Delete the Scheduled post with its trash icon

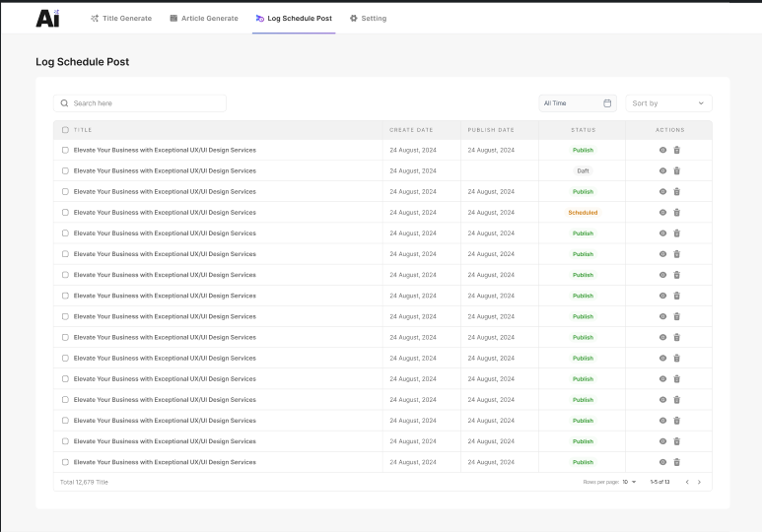click(676, 213)
